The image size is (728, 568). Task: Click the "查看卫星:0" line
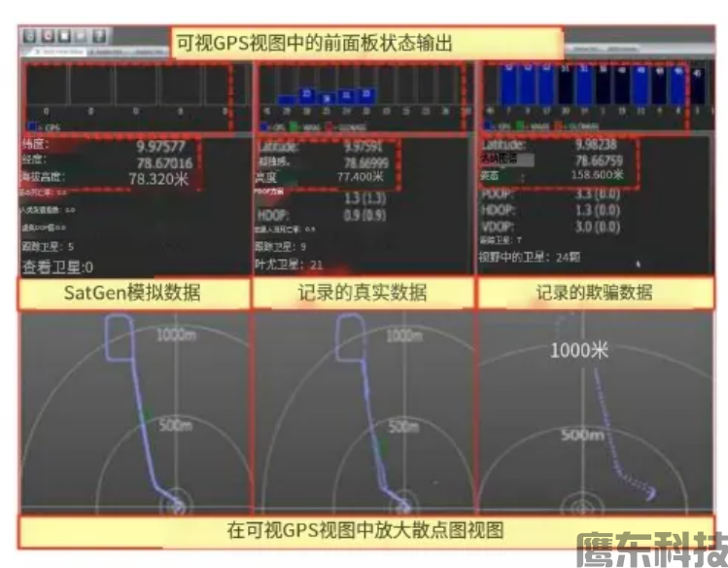(57, 267)
